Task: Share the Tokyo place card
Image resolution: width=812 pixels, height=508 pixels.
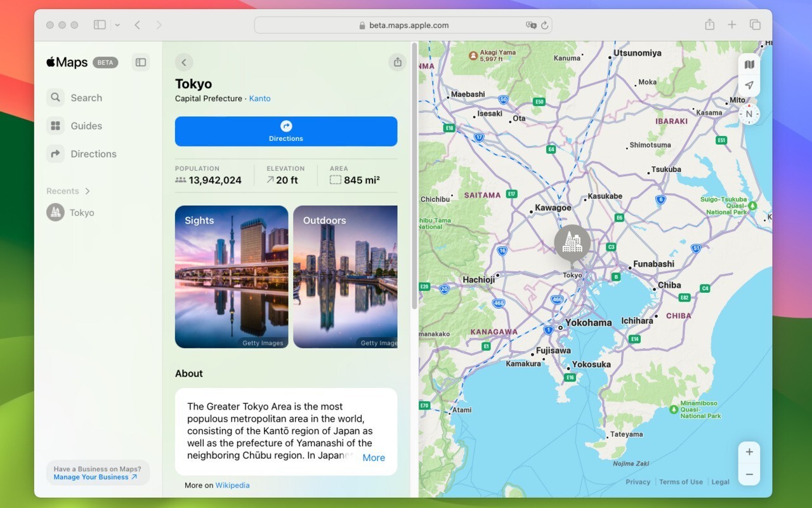Action: click(397, 62)
